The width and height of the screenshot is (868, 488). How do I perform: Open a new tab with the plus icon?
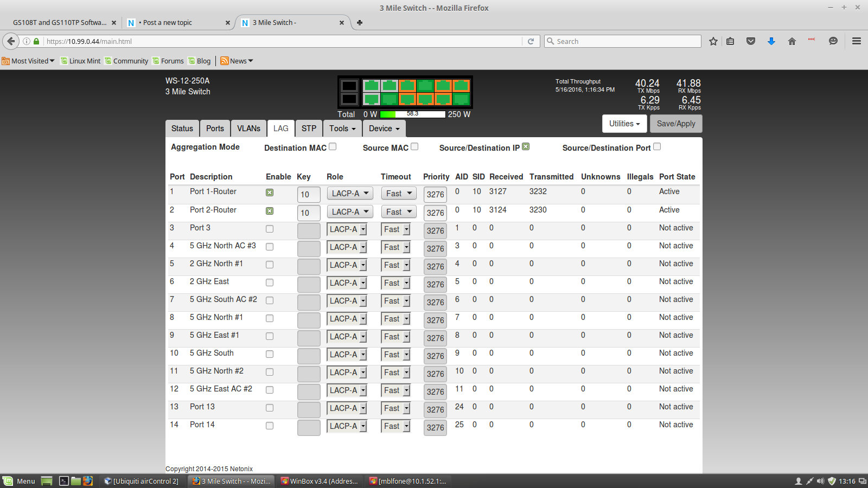(360, 23)
